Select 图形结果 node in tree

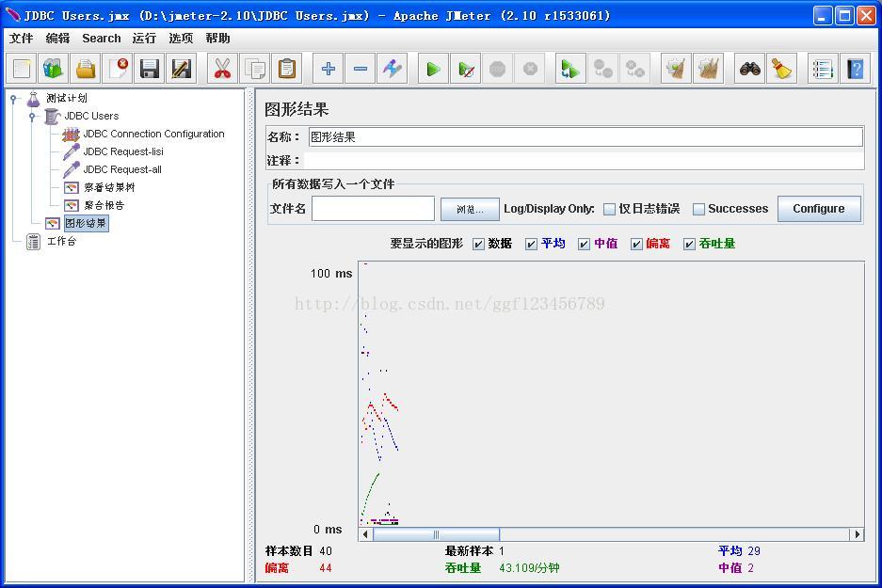tap(86, 223)
